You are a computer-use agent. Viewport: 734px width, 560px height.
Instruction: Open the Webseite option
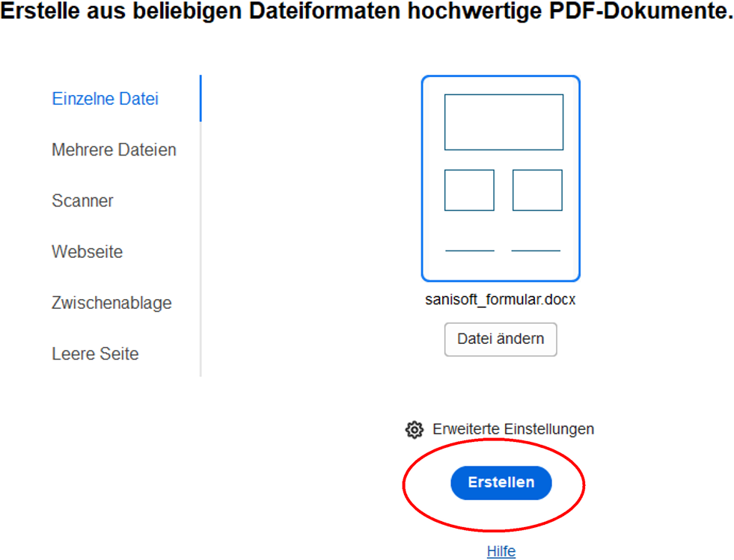[87, 252]
